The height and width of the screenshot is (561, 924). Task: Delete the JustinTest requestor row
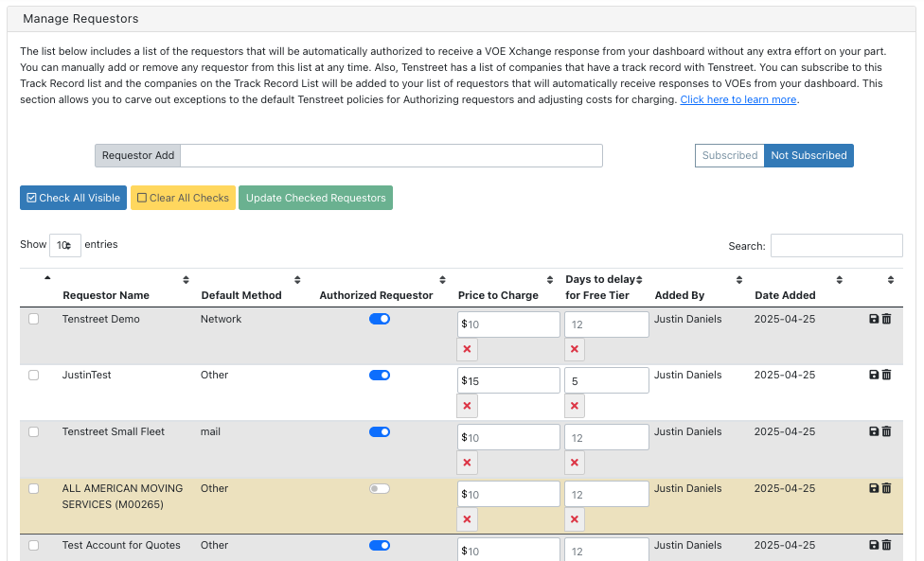pyautogui.click(x=887, y=376)
